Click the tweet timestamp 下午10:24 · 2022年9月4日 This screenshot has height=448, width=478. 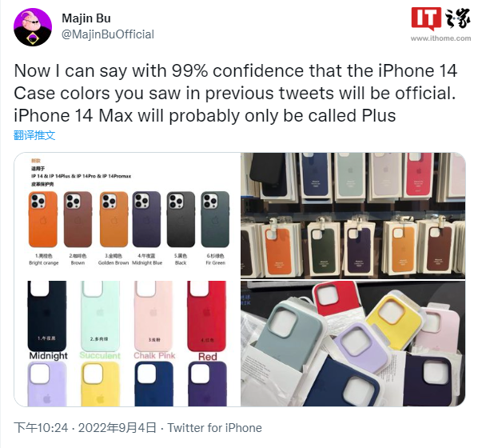click(85, 428)
